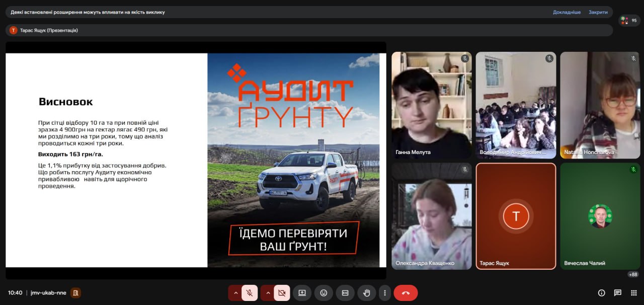Open participants list showing 95

629,21
